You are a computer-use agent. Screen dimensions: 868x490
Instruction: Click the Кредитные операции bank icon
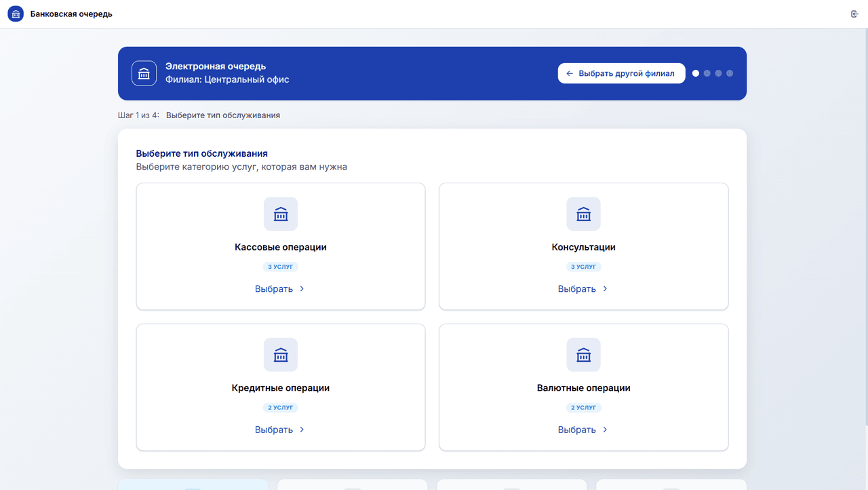[x=281, y=355]
